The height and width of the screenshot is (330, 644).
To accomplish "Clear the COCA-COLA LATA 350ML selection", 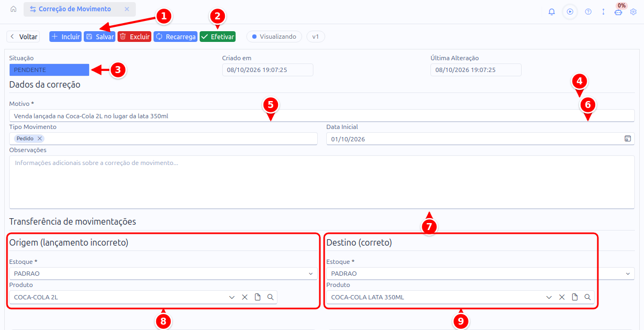I will click(x=562, y=297).
